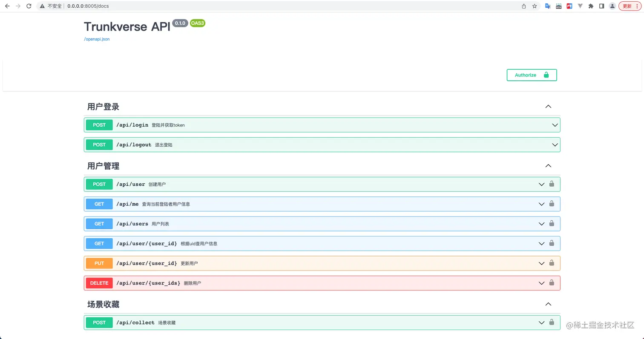
Task: Expand the POST /api/login endpoint arrow
Action: point(555,125)
